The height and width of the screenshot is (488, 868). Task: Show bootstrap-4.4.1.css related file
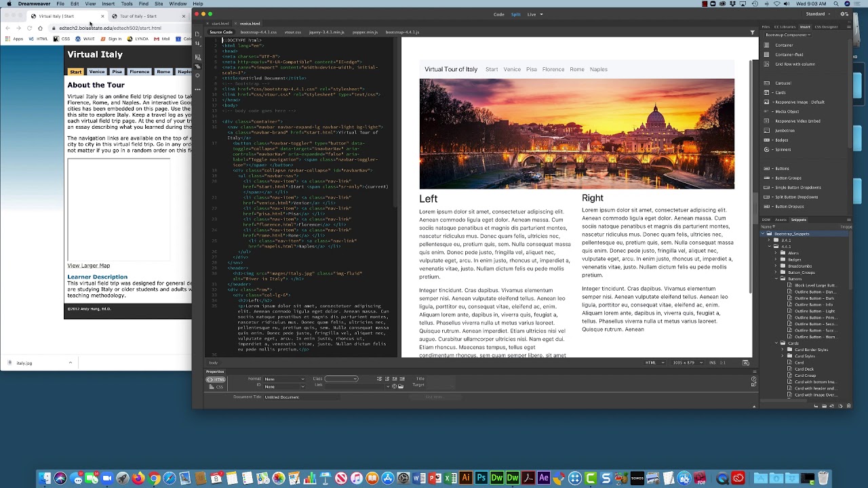(x=258, y=32)
